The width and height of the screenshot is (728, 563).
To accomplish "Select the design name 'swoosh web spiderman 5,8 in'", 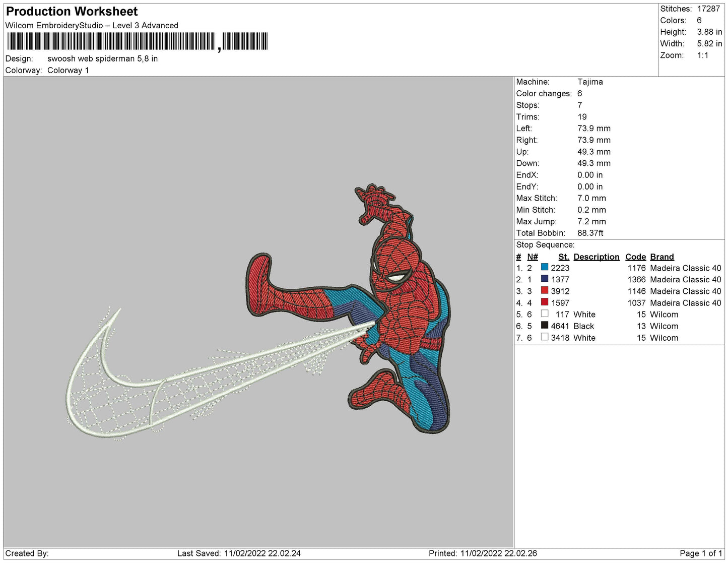I will 102,58.
